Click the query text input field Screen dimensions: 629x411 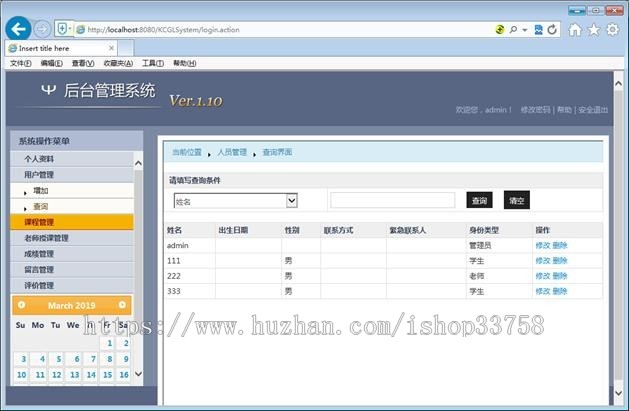(x=392, y=200)
